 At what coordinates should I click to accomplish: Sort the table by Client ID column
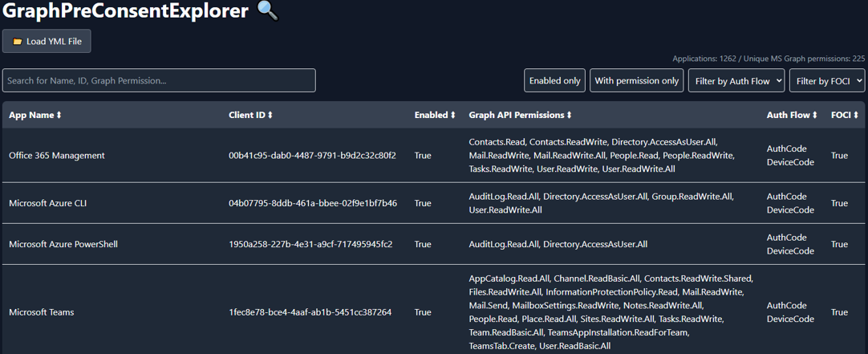251,116
